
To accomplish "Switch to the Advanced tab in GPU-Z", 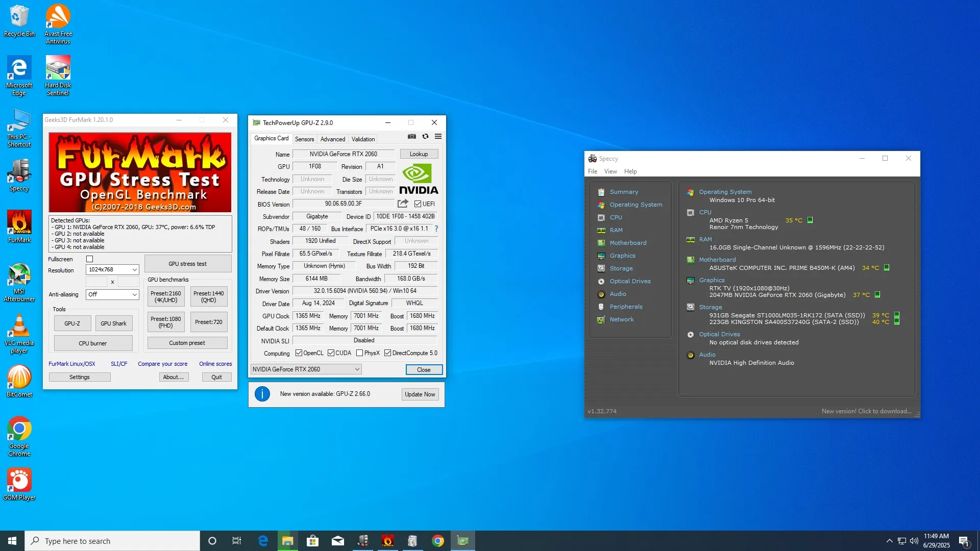I will (x=333, y=139).
